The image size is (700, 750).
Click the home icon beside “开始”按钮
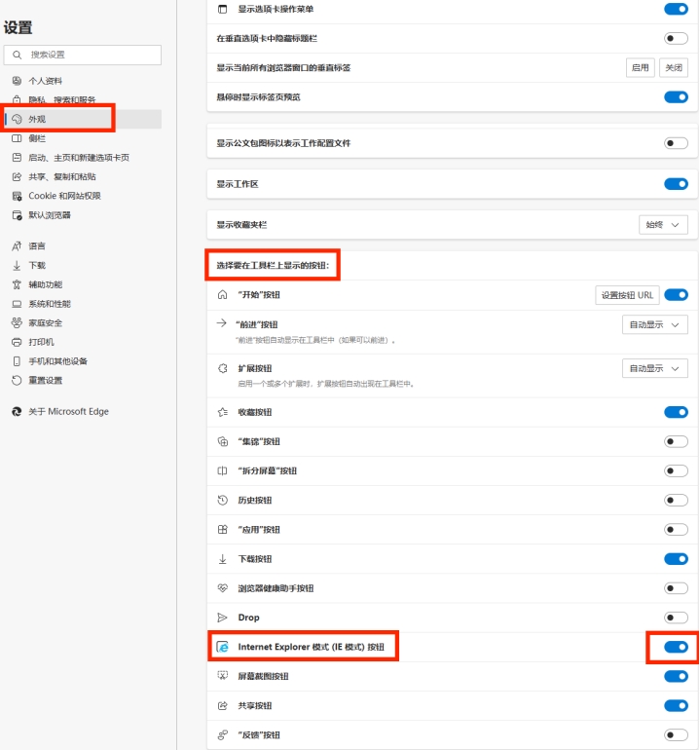point(222,294)
